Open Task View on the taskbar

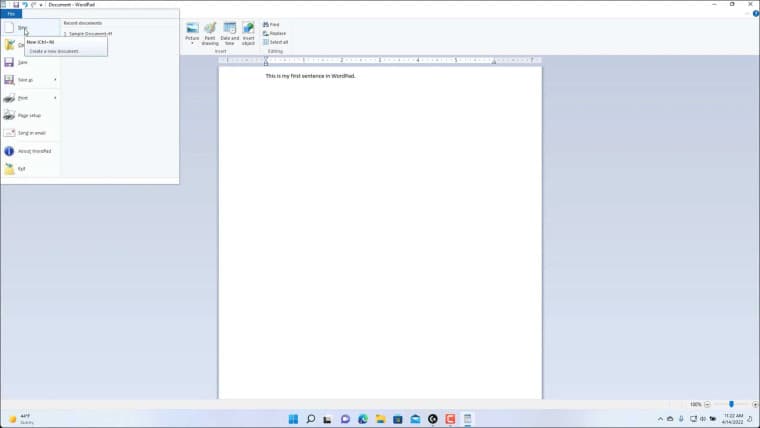(328, 419)
